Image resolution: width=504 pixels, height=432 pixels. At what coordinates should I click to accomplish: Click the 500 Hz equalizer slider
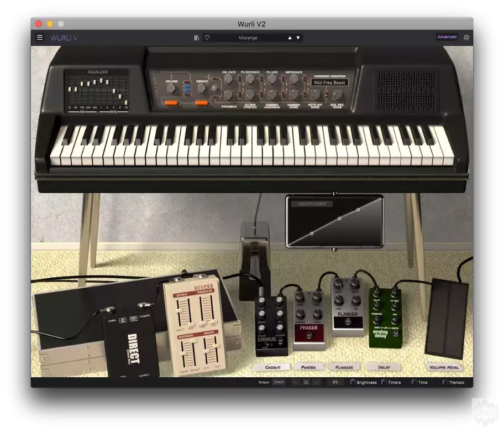click(95, 82)
